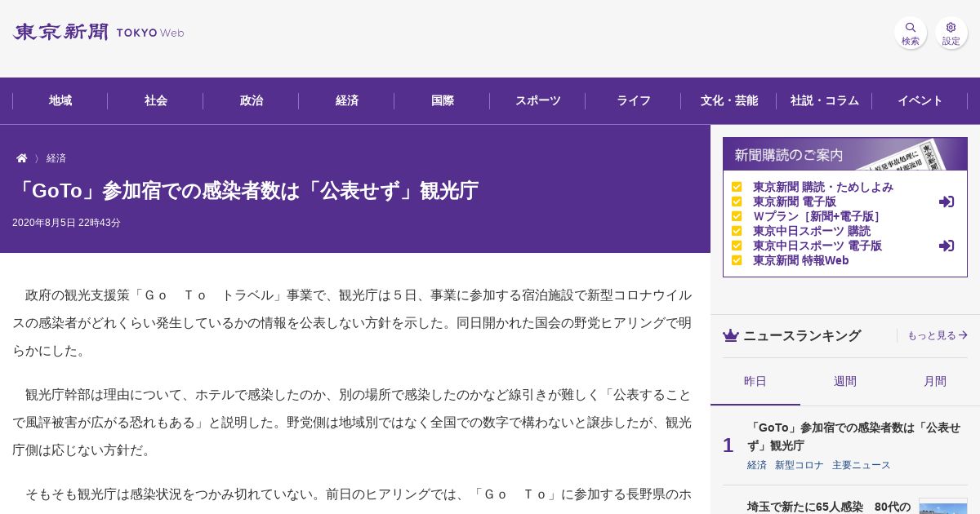980x514 pixels.
Task: Open the 政治 navigation menu
Action: (252, 100)
